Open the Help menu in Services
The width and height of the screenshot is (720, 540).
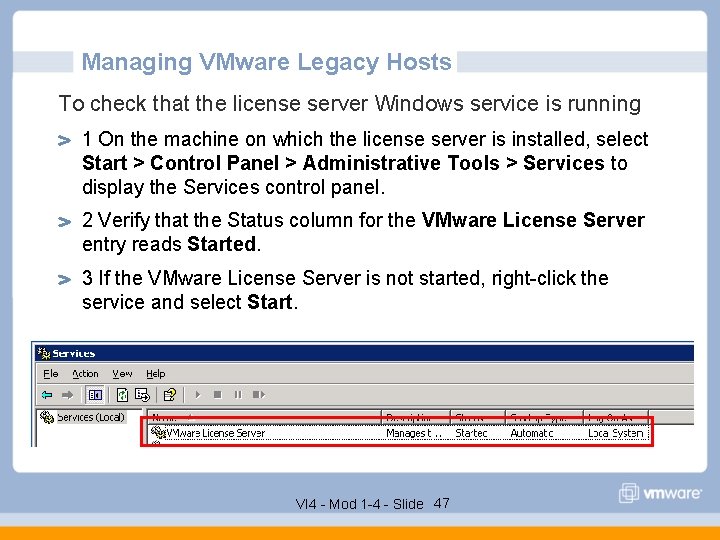[156, 374]
